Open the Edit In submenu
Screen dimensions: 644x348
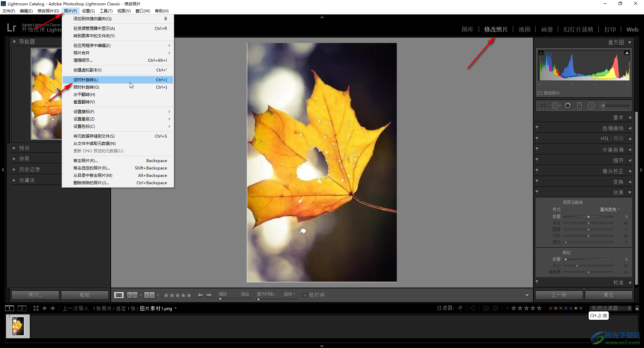[x=118, y=46]
